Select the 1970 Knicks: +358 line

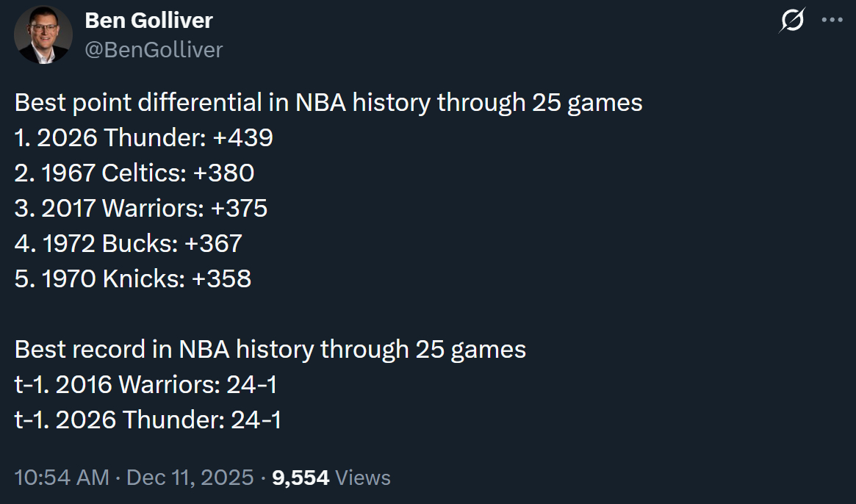click(133, 278)
